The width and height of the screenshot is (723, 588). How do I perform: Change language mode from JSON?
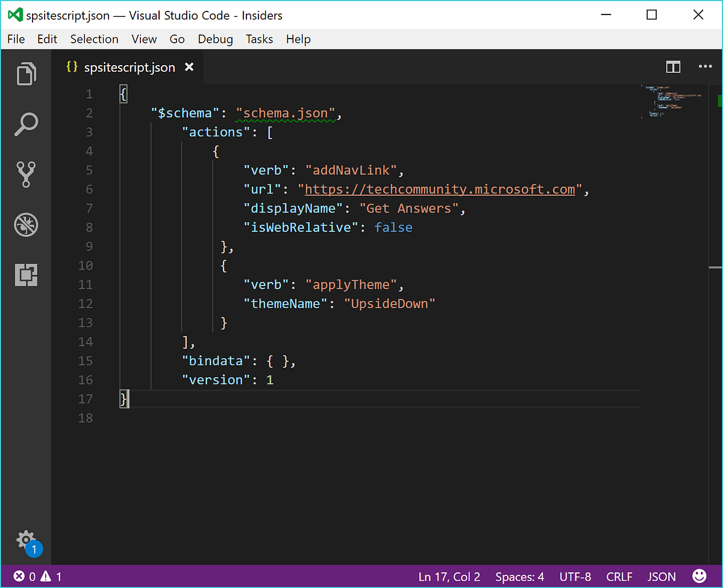click(x=661, y=576)
